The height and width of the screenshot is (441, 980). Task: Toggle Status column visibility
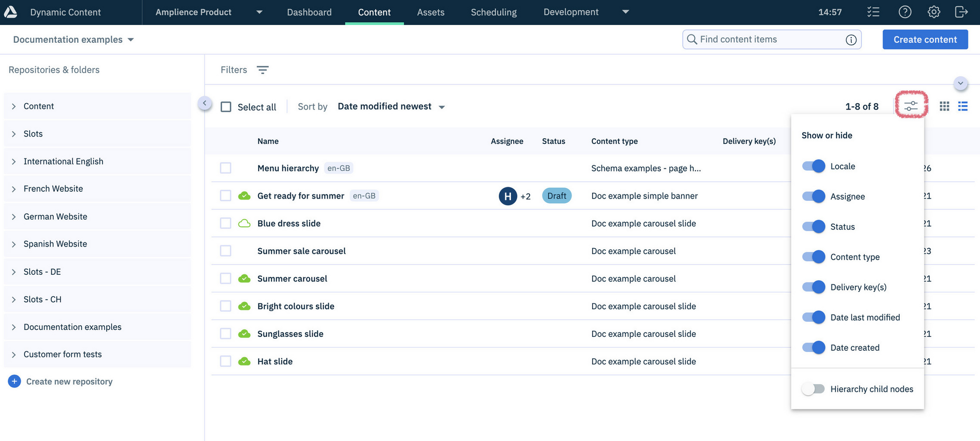(x=813, y=227)
